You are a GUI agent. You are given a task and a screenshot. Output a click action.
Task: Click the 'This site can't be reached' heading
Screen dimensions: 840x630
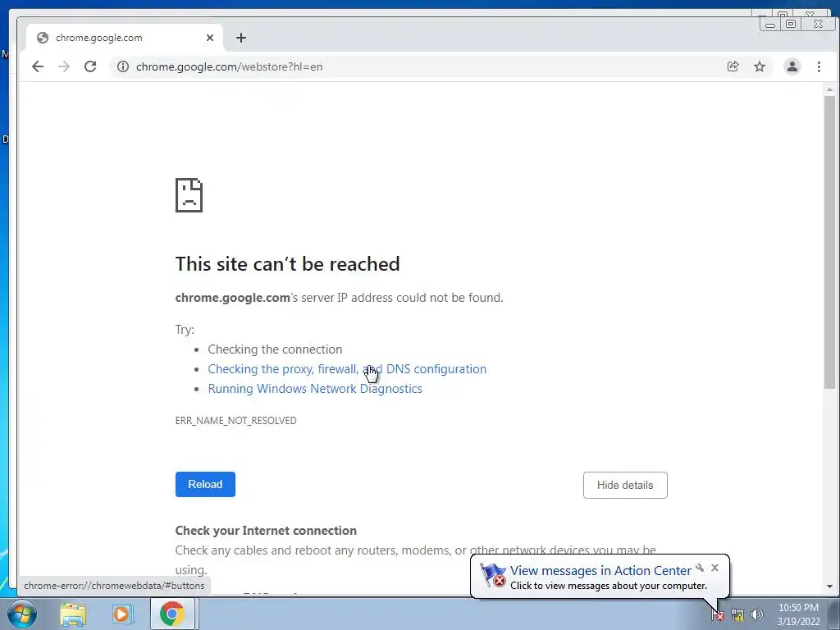pyautogui.click(x=288, y=264)
